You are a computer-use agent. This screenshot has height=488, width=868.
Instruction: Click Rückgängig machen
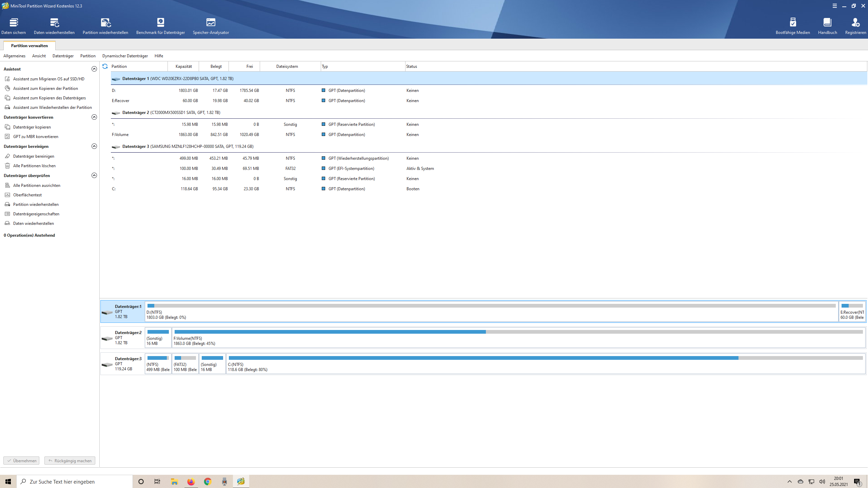70,461
